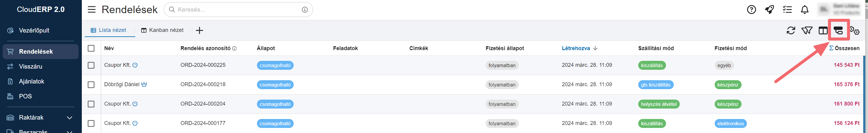Screen dimensions: 868x133
Task: Open the column layout icon
Action: (x=823, y=31)
